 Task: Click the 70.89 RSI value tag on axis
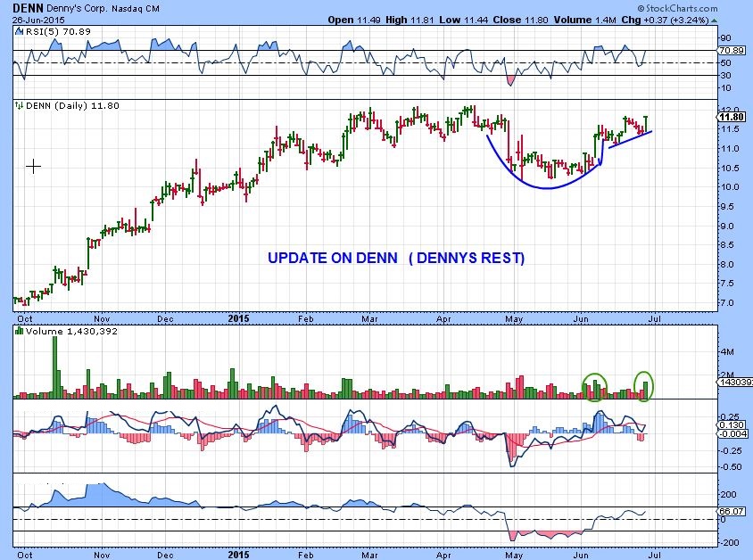(x=732, y=51)
